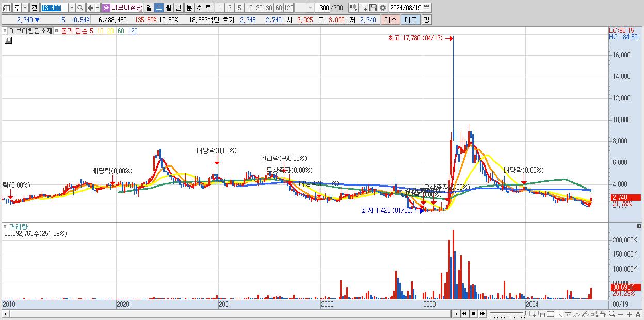Screen dimensions: 644x320
Task: Click the play button in playback controls
Action: 456,314
